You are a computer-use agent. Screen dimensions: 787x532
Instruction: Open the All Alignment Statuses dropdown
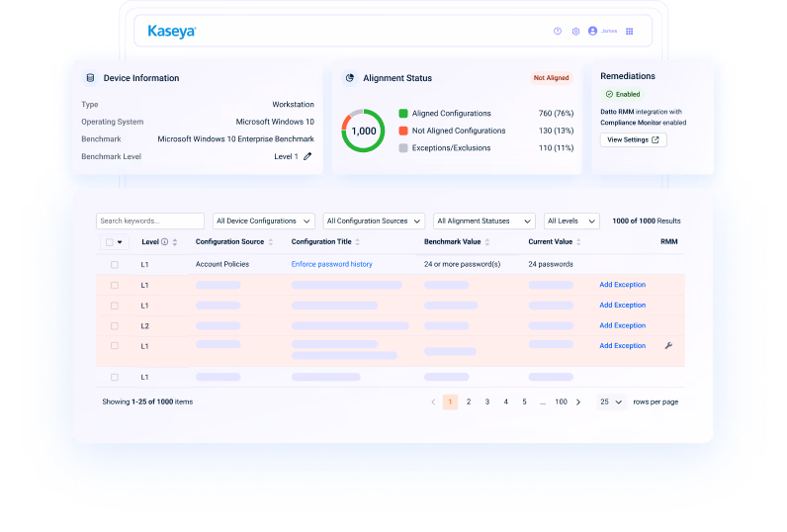coord(484,221)
